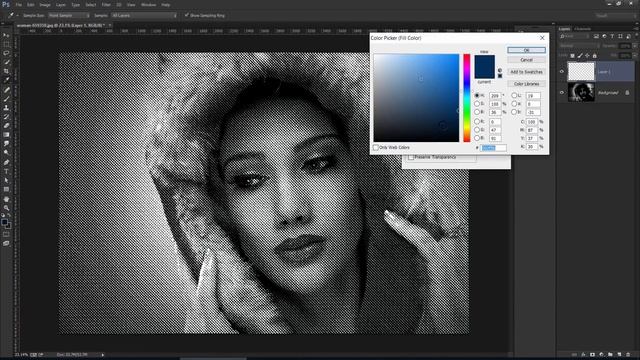Select the Crop tool

[x=6, y=71]
